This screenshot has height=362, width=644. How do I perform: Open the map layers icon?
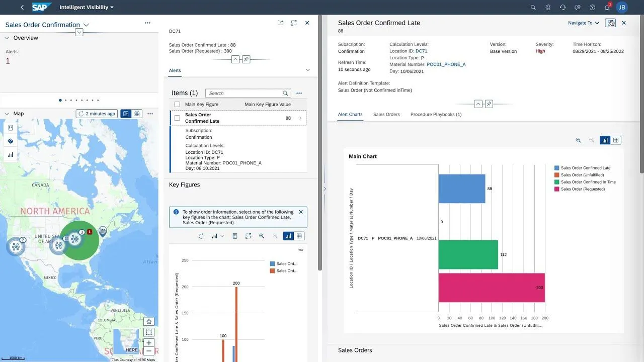click(x=11, y=141)
